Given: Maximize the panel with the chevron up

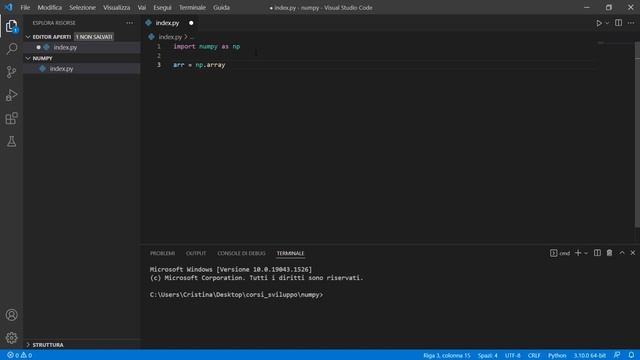Looking at the screenshot, I should pyautogui.click(x=622, y=253).
